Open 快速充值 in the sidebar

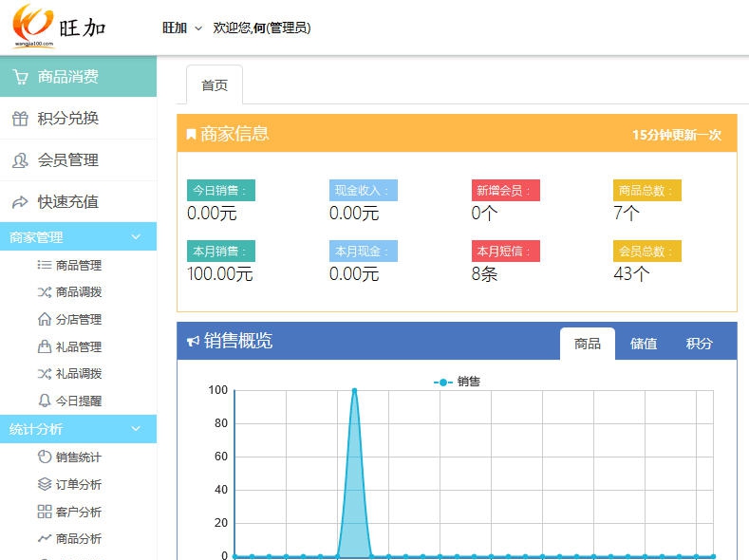[79, 202]
